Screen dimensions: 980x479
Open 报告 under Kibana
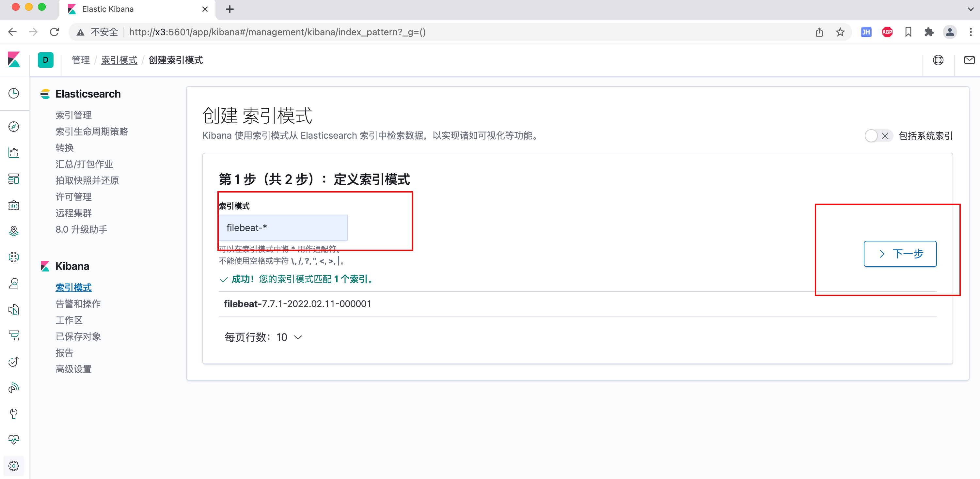click(64, 353)
